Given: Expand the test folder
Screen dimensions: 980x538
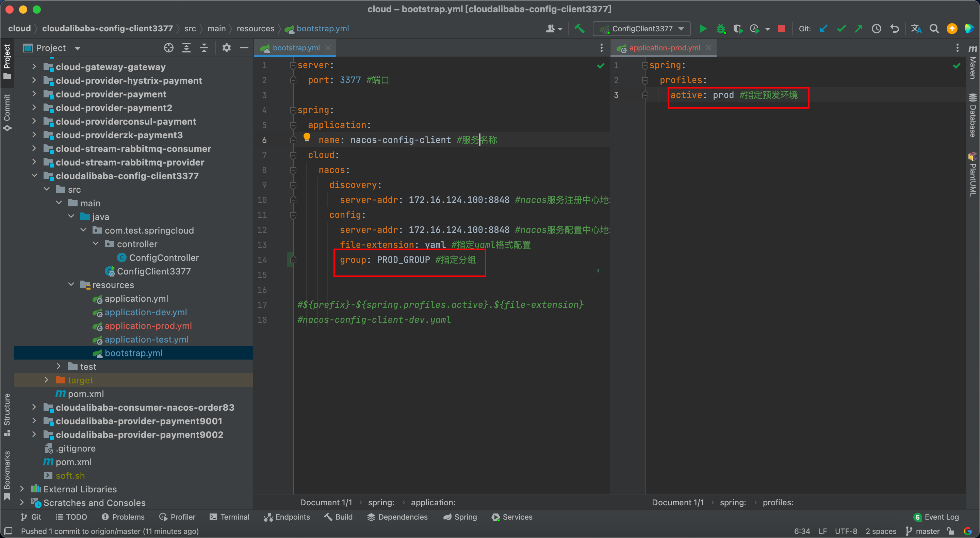Looking at the screenshot, I should tap(59, 366).
